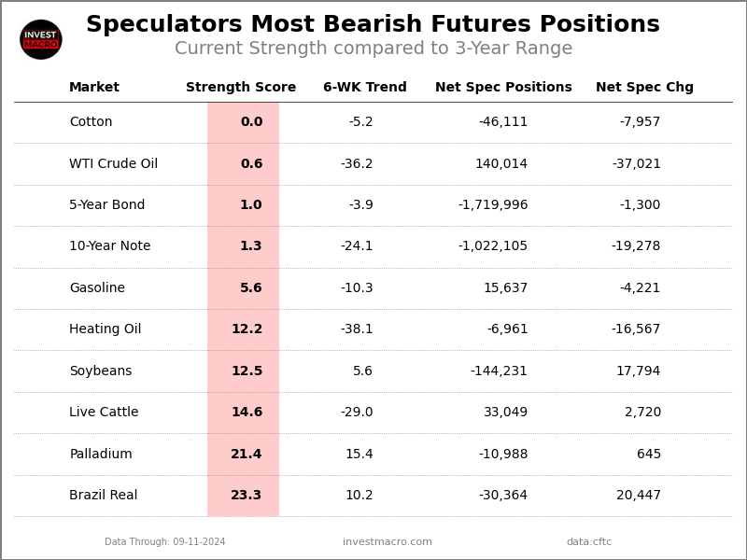Click the Strength Score column header

(241, 88)
